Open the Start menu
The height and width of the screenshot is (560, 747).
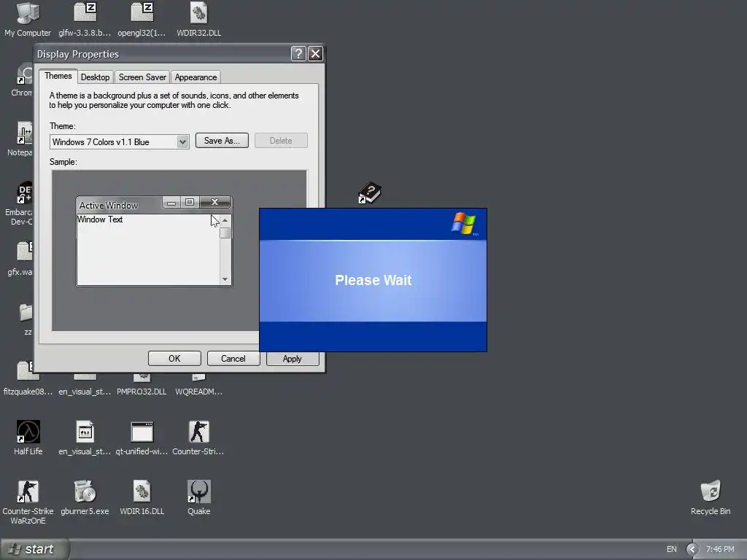[x=34, y=549]
